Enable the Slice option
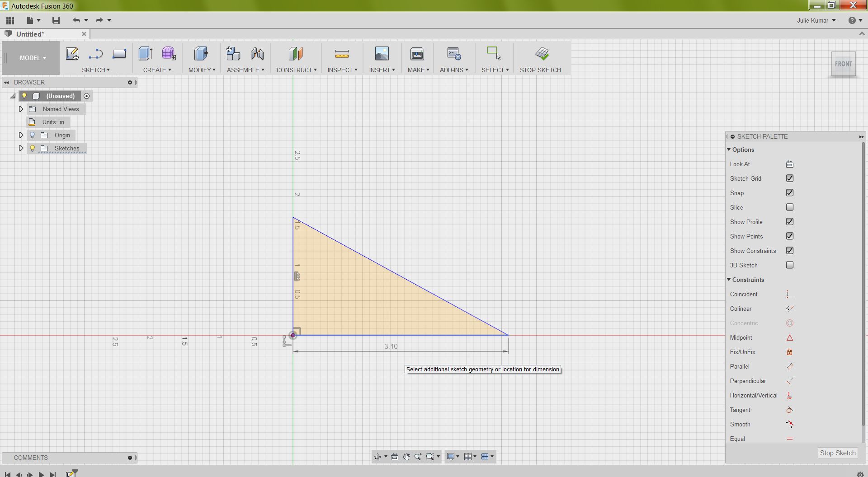 tap(790, 207)
